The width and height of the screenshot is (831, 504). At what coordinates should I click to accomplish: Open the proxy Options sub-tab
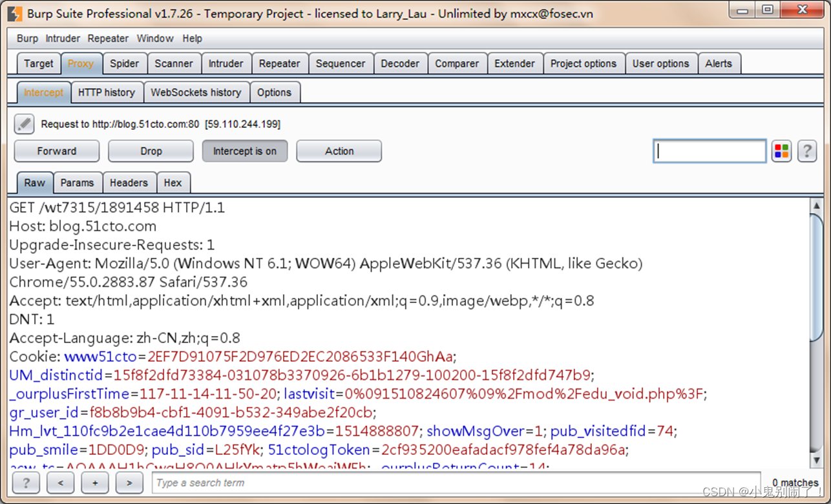[x=274, y=92]
